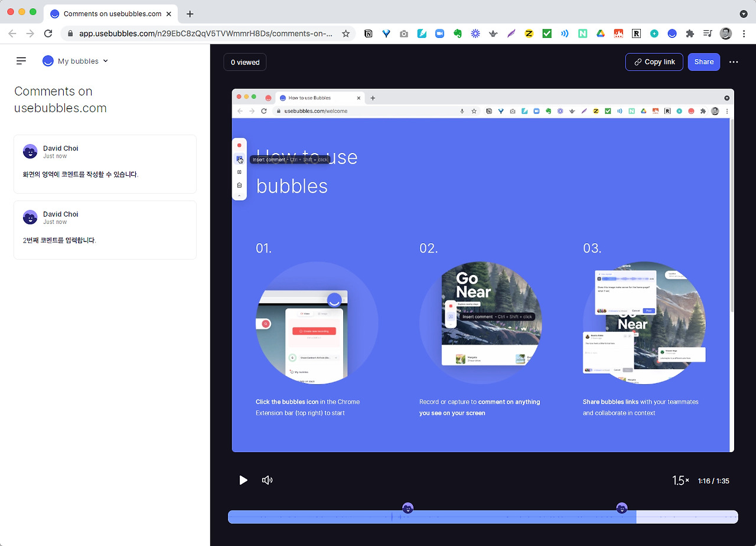Change the 1.5x playback speed

click(x=680, y=480)
